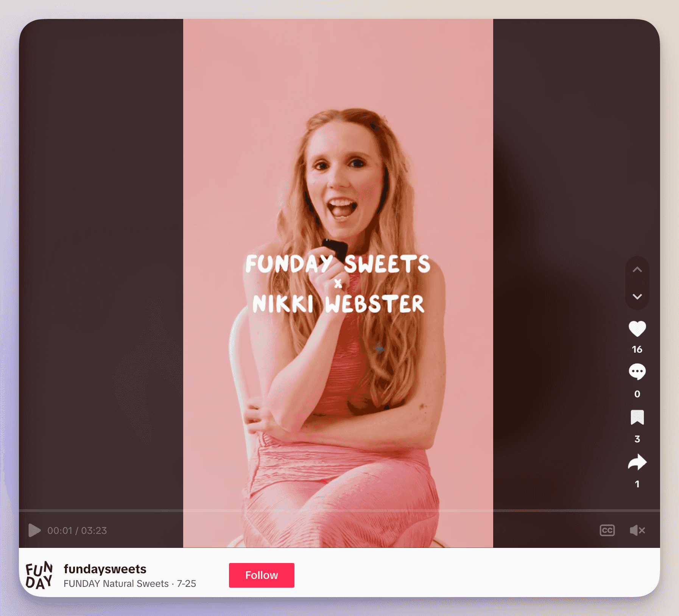Click the like count 16
Image resolution: width=679 pixels, height=616 pixels.
(x=637, y=349)
